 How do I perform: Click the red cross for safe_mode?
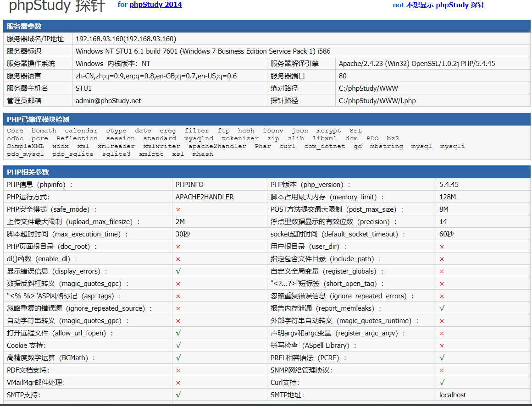click(x=178, y=210)
